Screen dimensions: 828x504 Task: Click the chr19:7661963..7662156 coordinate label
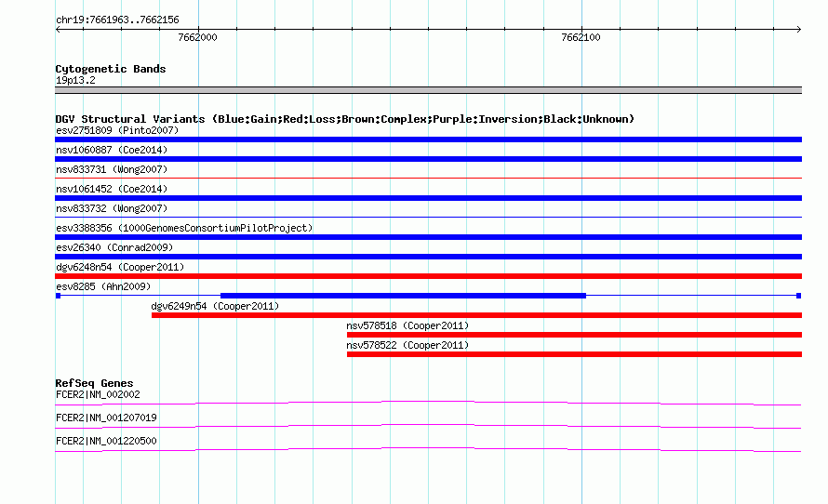(x=117, y=20)
